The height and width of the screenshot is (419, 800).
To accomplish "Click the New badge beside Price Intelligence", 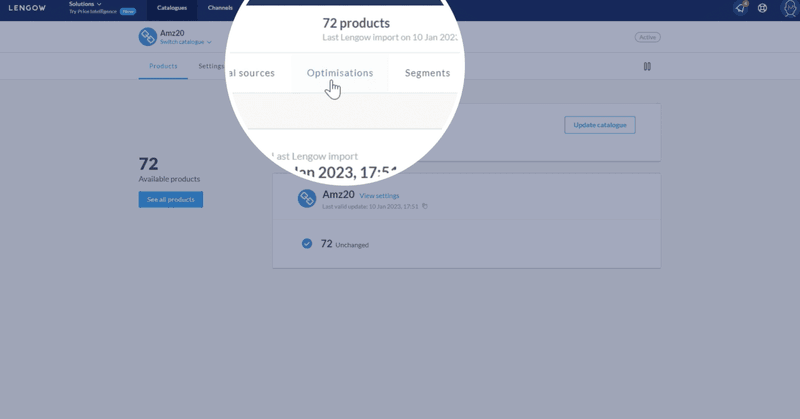I will tap(128, 11).
